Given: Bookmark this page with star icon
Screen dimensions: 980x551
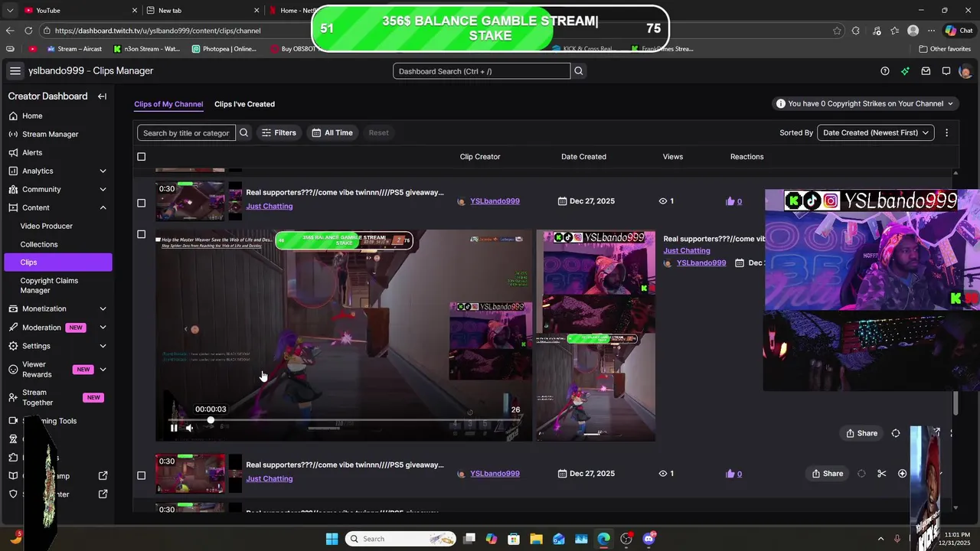Looking at the screenshot, I should click(837, 31).
